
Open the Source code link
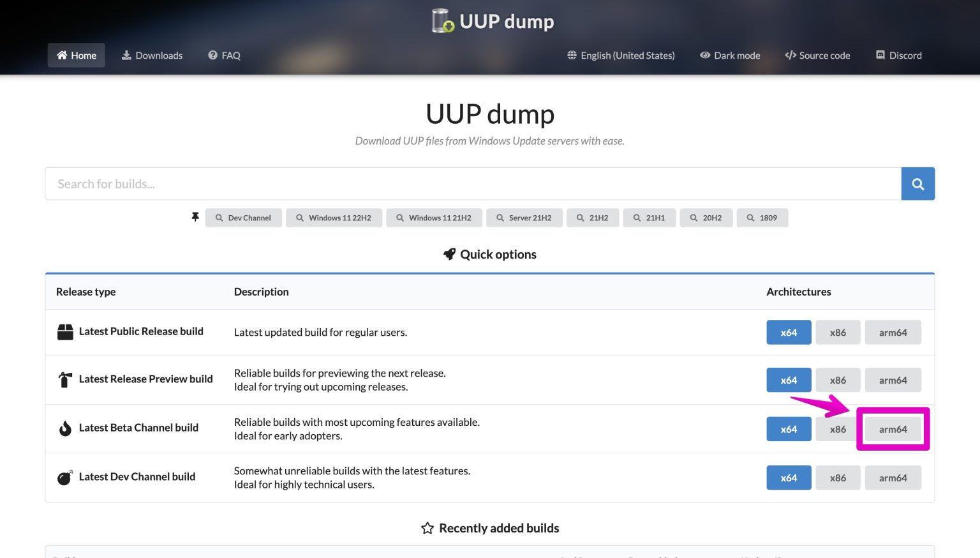pos(817,56)
